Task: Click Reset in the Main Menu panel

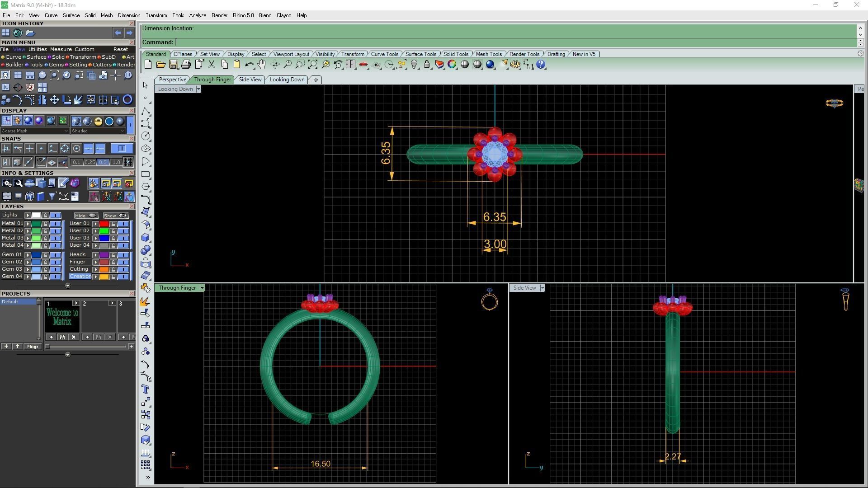Action: click(120, 49)
